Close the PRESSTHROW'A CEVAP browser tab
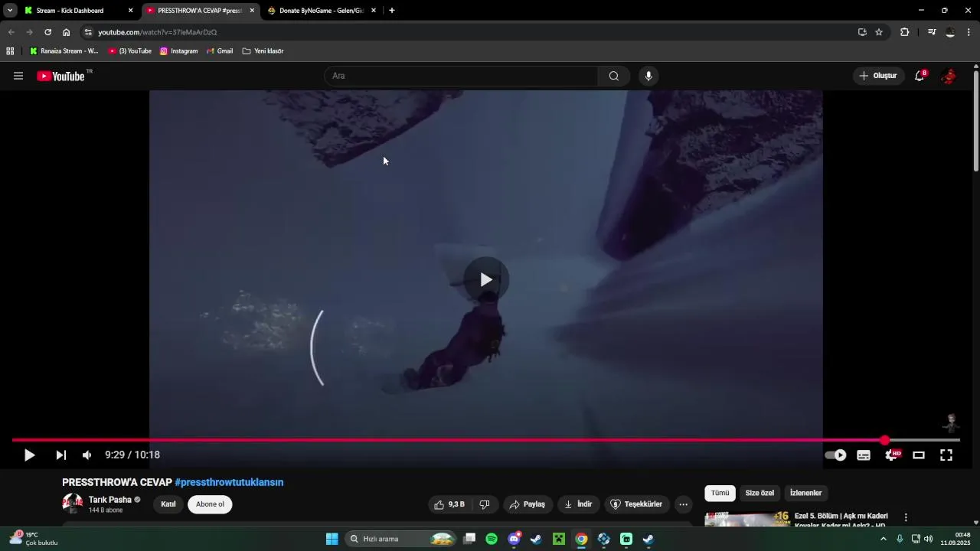 (x=252, y=11)
